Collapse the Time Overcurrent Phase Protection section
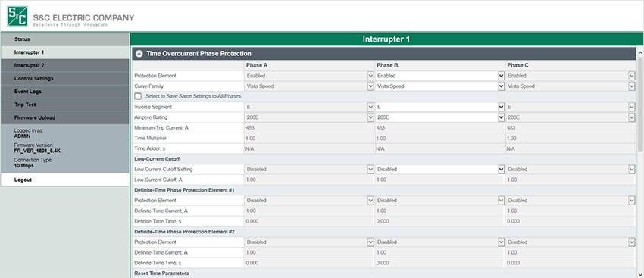 pyautogui.click(x=139, y=53)
